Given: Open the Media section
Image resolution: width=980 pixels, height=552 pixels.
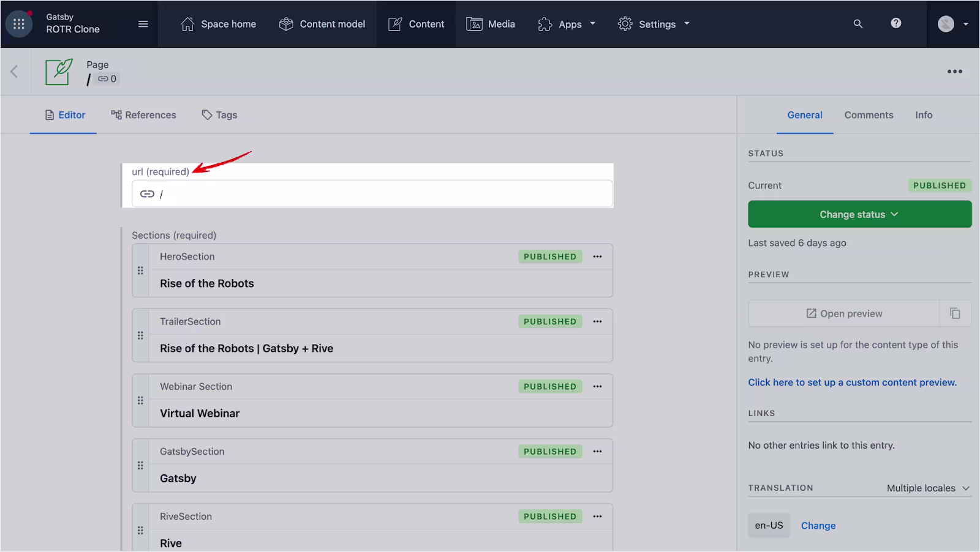Looking at the screenshot, I should tap(491, 24).
